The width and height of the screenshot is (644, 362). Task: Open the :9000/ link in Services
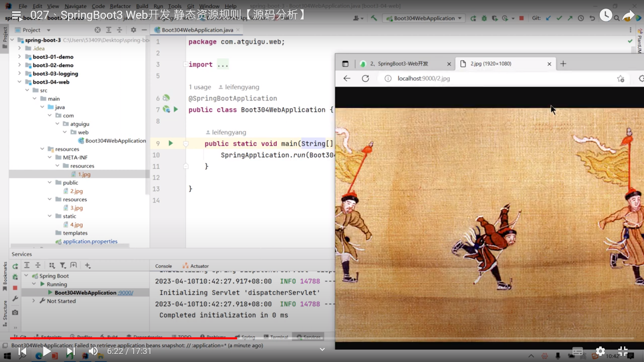pyautogui.click(x=126, y=292)
